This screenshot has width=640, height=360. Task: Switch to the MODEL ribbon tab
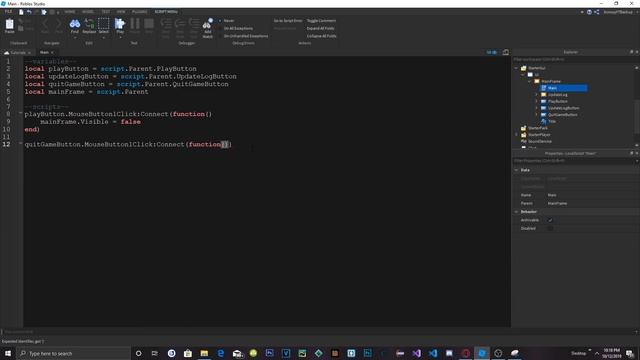[88, 12]
